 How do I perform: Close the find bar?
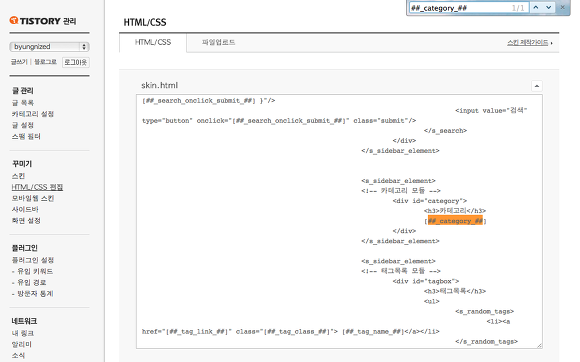(563, 7)
